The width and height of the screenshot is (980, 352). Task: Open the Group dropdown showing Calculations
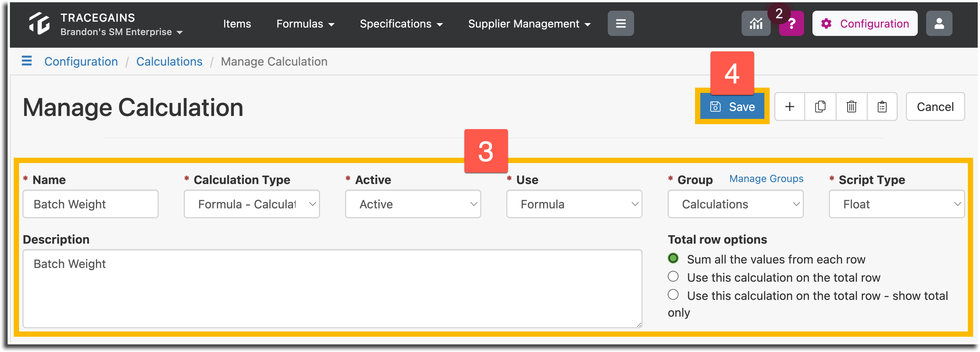click(735, 204)
